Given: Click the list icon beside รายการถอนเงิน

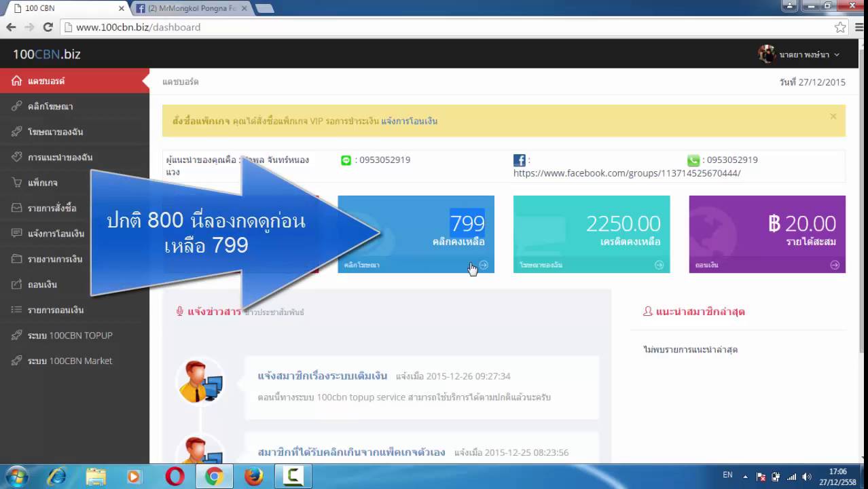Looking at the screenshot, I should pos(16,310).
